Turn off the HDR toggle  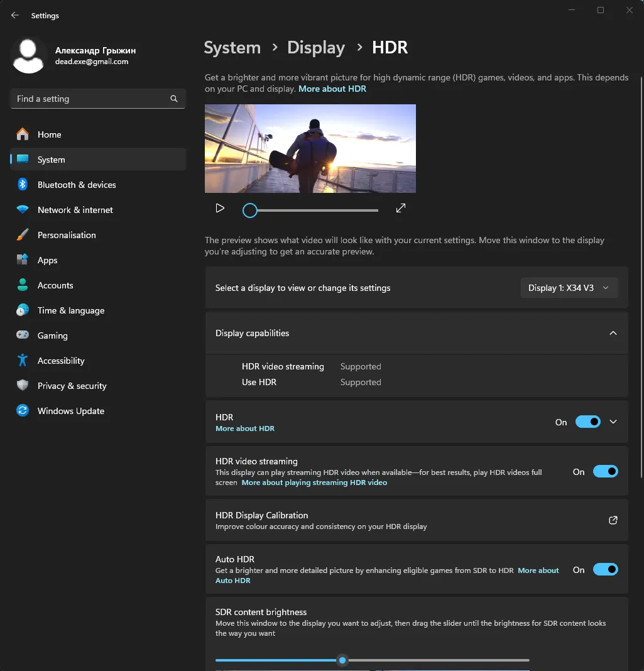(x=587, y=422)
